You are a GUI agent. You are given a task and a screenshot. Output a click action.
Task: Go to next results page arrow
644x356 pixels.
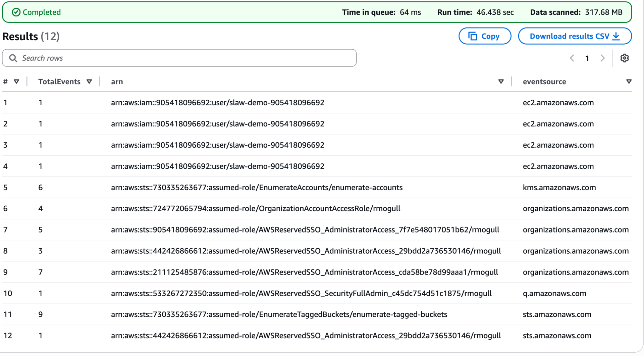pyautogui.click(x=603, y=58)
